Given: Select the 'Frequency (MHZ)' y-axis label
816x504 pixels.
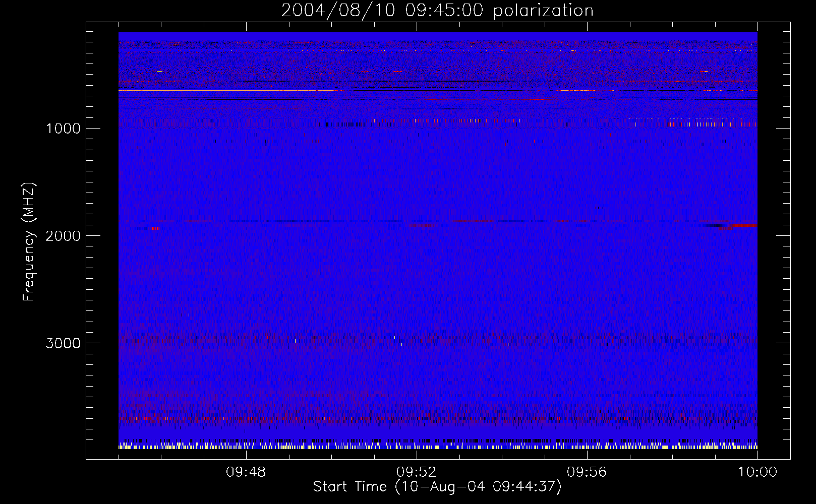Looking at the screenshot, I should pos(29,242).
